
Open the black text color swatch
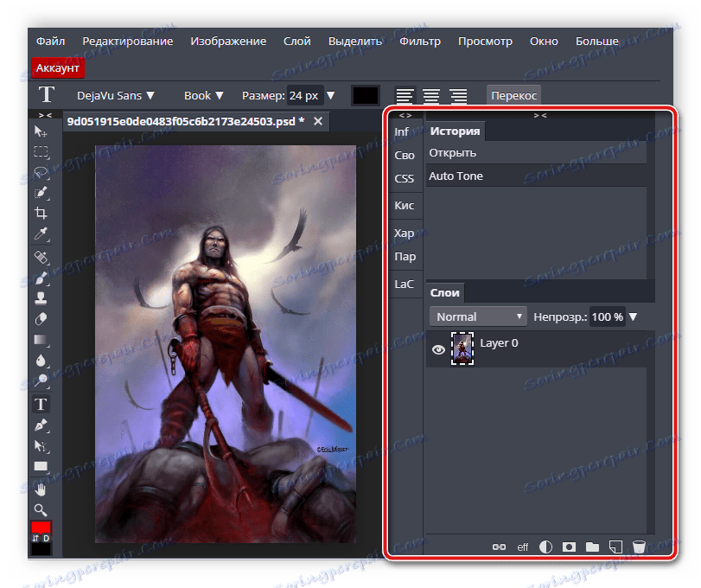(366, 96)
